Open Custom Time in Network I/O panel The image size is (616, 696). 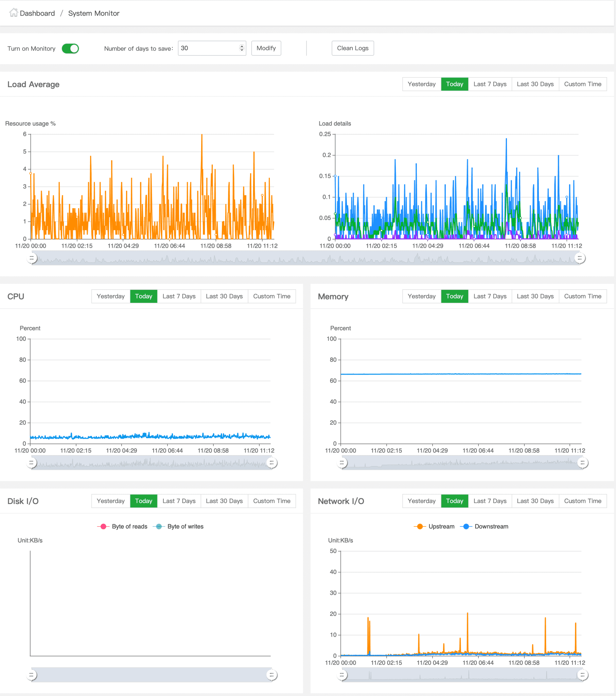tap(582, 501)
